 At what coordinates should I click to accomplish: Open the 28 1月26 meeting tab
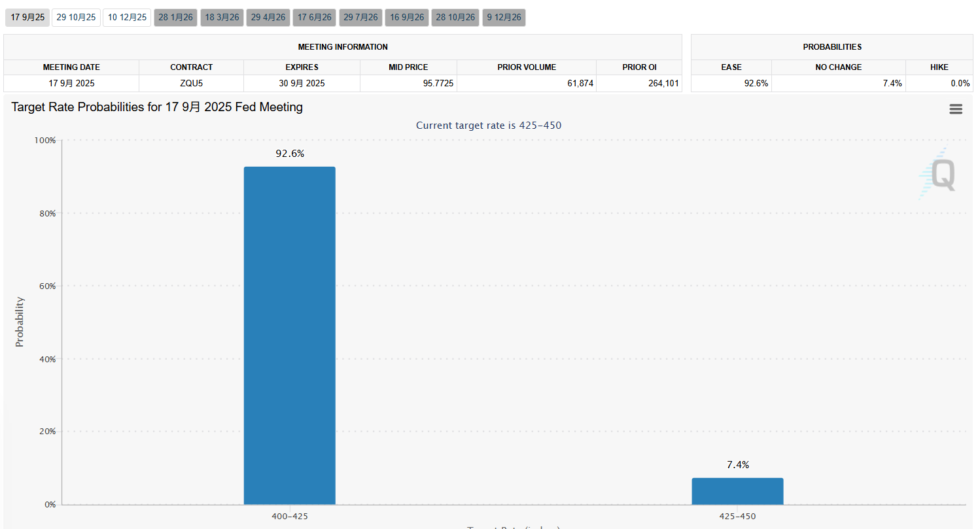point(175,18)
